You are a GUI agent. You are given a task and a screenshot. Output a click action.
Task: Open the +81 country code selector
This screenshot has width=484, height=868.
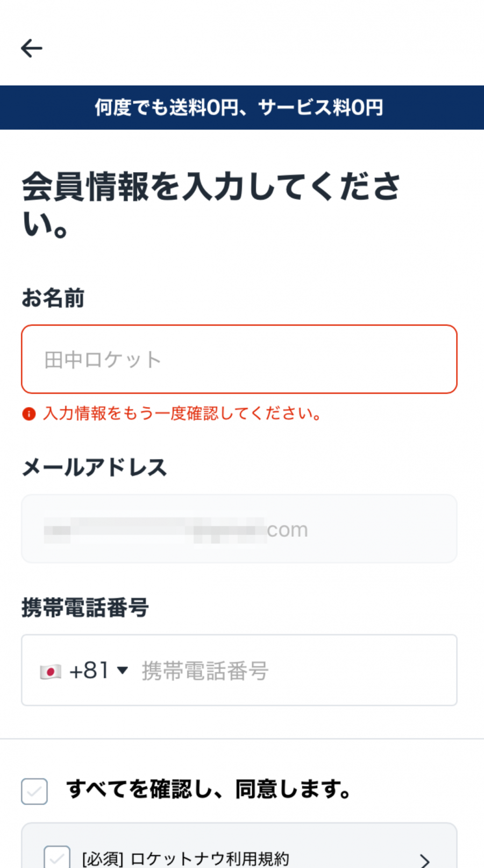coord(89,671)
